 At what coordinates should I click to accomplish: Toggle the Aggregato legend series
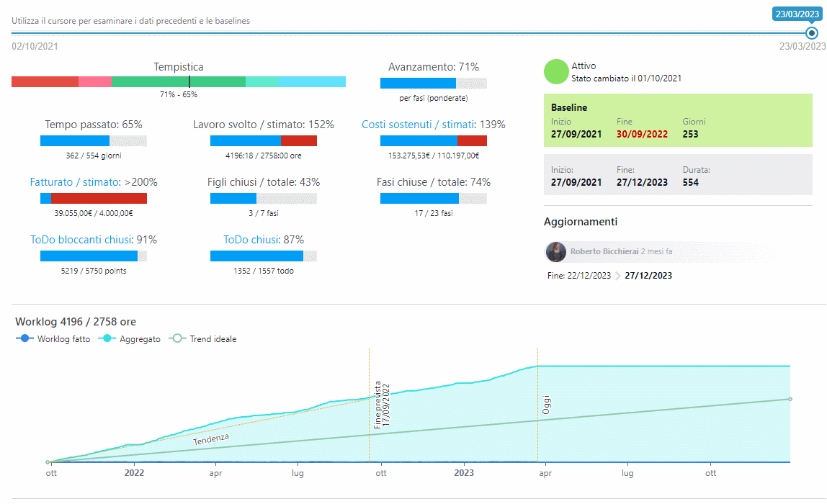tap(133, 339)
